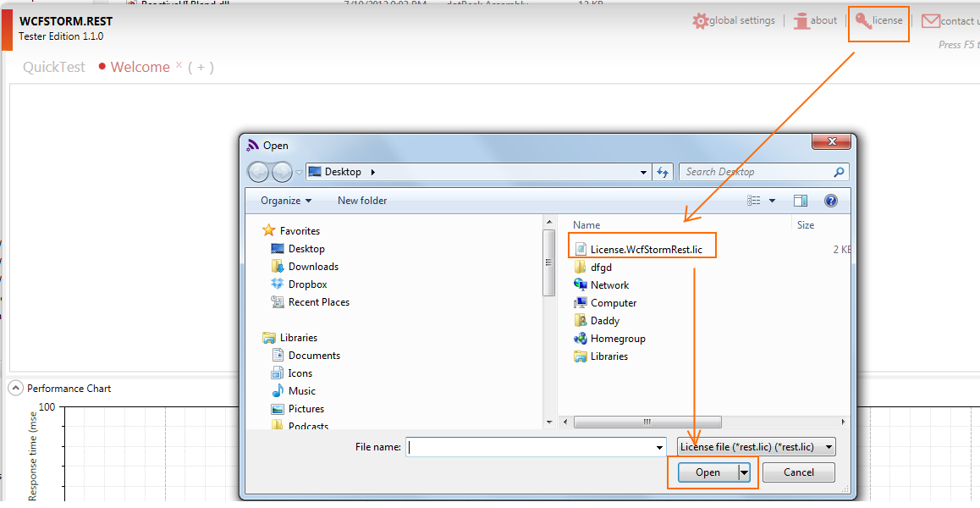Image resolution: width=980 pixels, height=508 pixels.
Task: Click the Recent Places icon
Action: [x=278, y=302]
